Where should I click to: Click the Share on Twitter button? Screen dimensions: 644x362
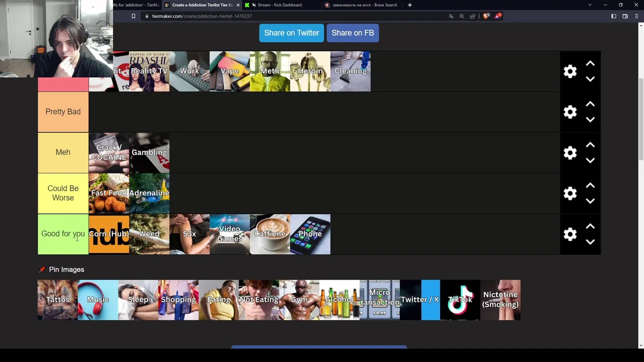[x=291, y=33]
